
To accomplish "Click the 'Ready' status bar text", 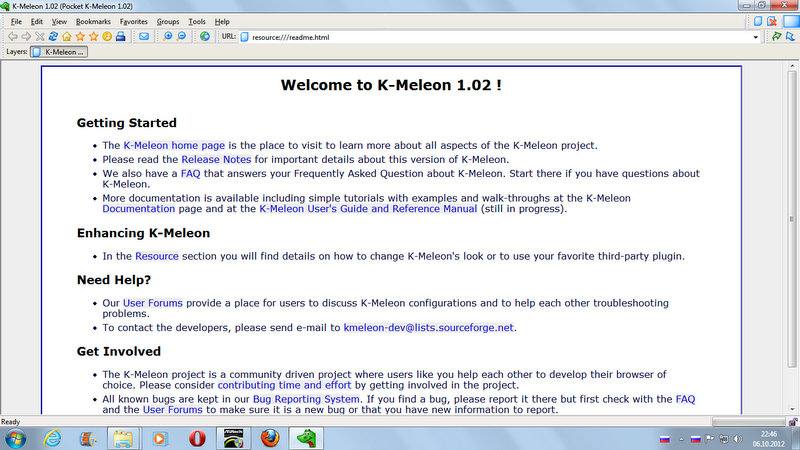I will point(10,422).
